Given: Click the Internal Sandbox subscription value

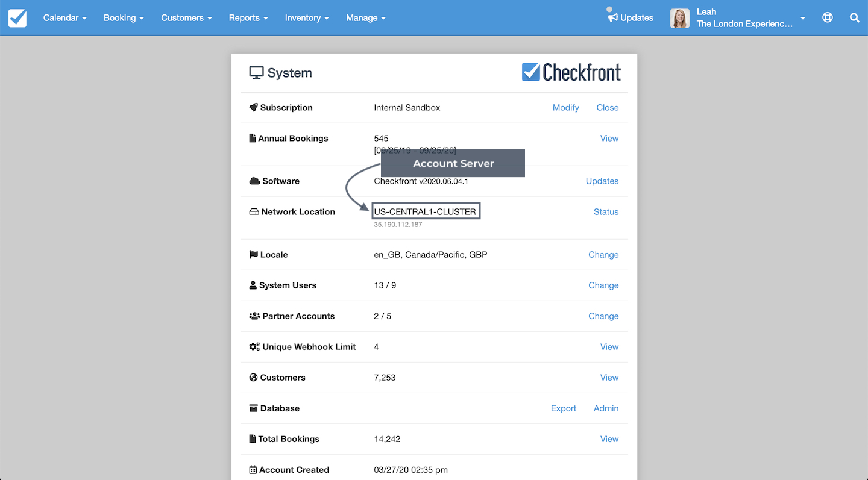Looking at the screenshot, I should [x=407, y=107].
